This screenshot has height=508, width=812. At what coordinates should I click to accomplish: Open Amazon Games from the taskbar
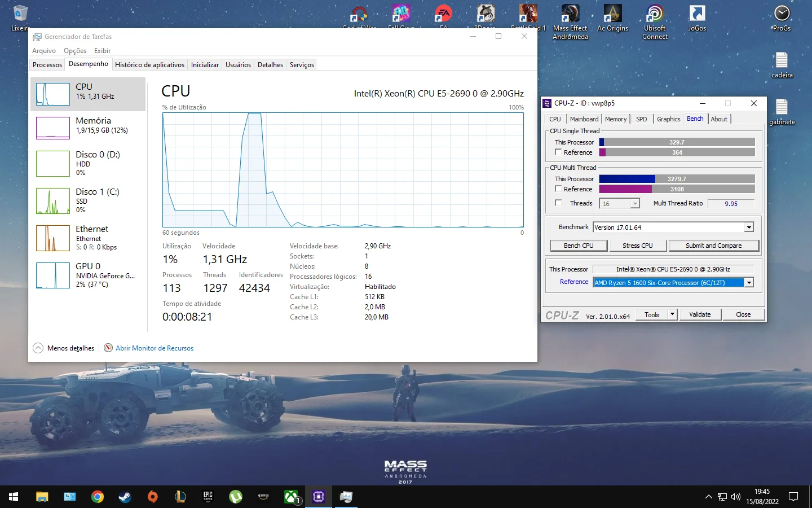click(263, 497)
